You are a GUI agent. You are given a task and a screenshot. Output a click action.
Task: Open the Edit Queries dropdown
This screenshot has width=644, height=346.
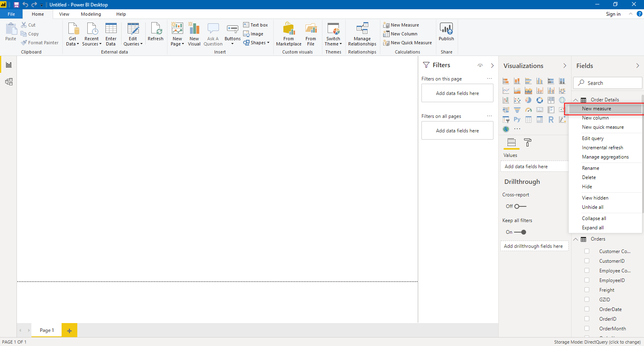click(133, 34)
